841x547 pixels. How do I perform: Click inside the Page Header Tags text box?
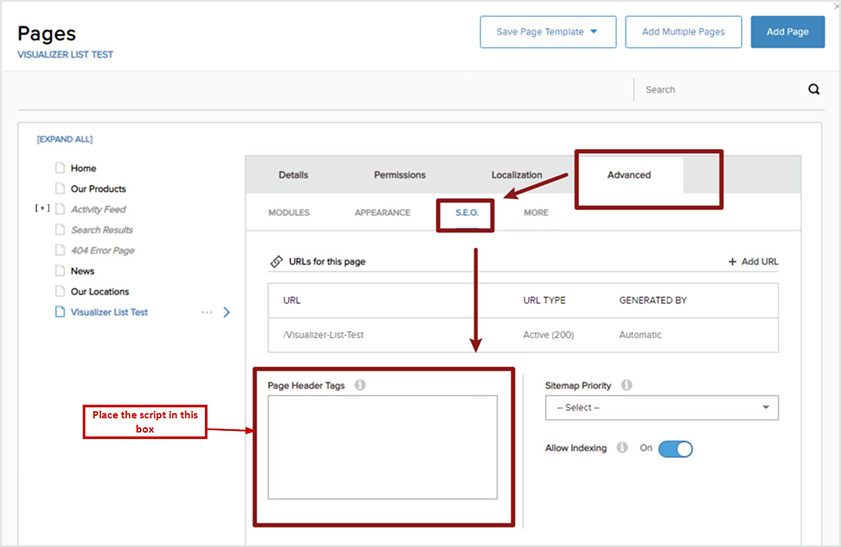point(382,447)
